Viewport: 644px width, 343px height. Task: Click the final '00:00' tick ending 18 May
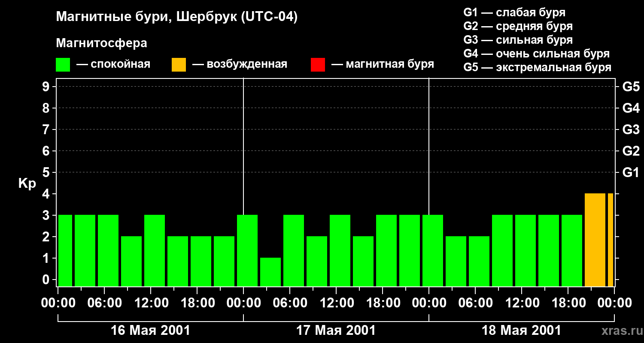614,304
